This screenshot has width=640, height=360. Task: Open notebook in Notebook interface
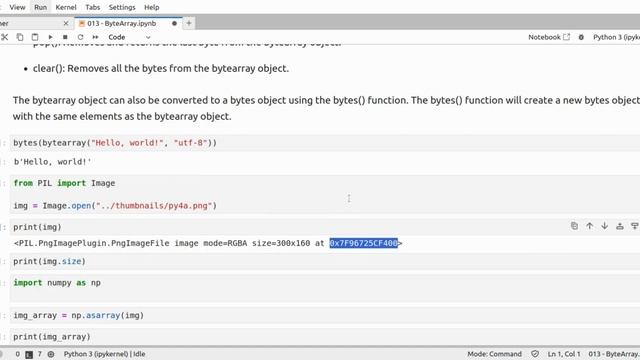pos(549,37)
